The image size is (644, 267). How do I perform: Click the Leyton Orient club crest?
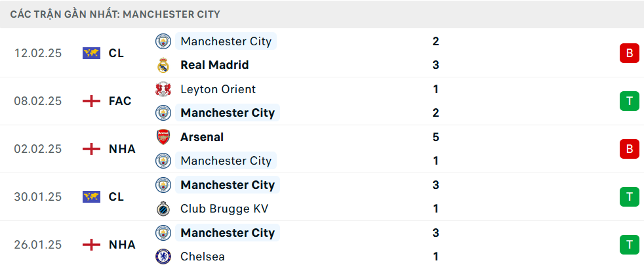163,89
